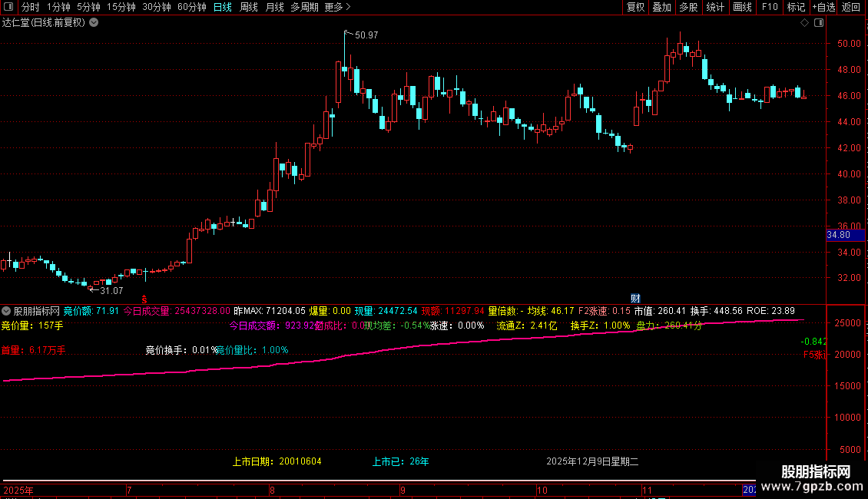Click month 10 marker on time axis
The width and height of the screenshot is (868, 499).
[542, 490]
